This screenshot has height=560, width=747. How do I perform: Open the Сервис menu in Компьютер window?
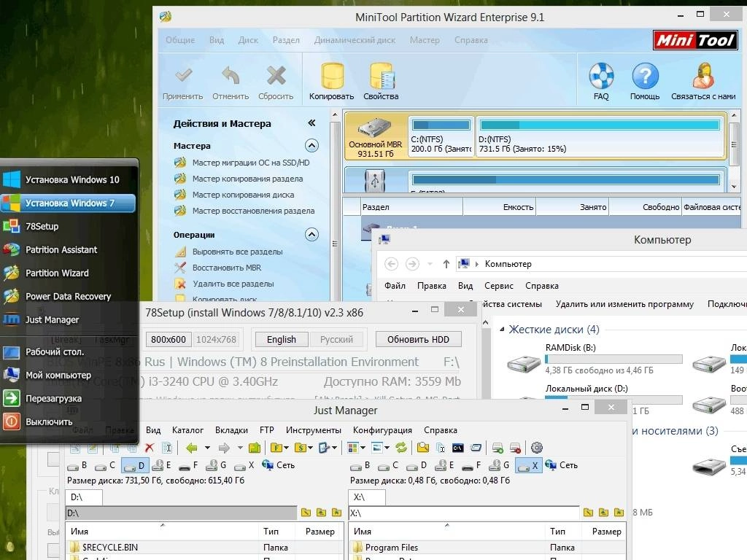pos(499,286)
